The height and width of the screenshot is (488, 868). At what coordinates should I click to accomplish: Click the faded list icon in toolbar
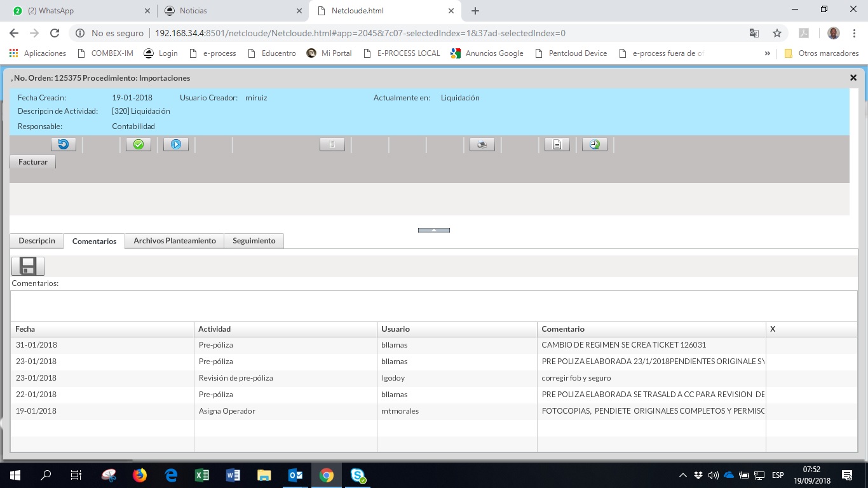[332, 144]
